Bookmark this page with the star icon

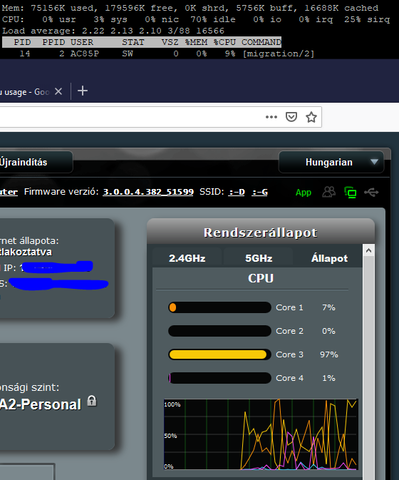click(x=311, y=117)
